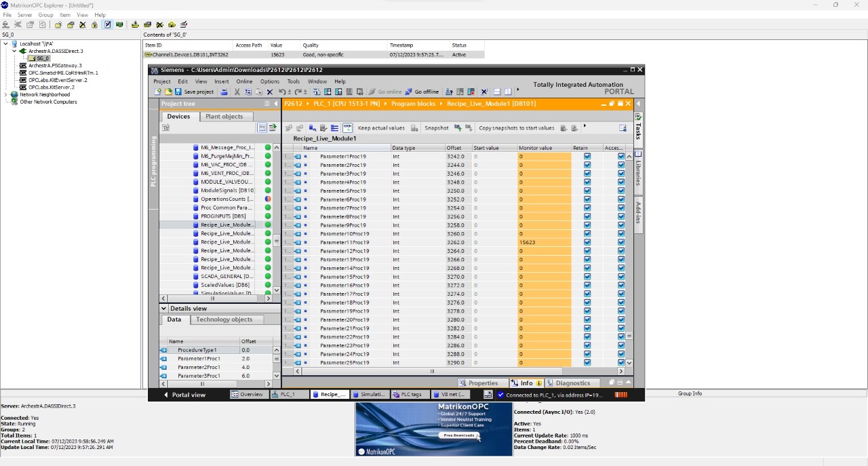Click the connect to server icon in MatrikonOPC toolbar
The width and height of the screenshot is (868, 466).
[x=5, y=24]
